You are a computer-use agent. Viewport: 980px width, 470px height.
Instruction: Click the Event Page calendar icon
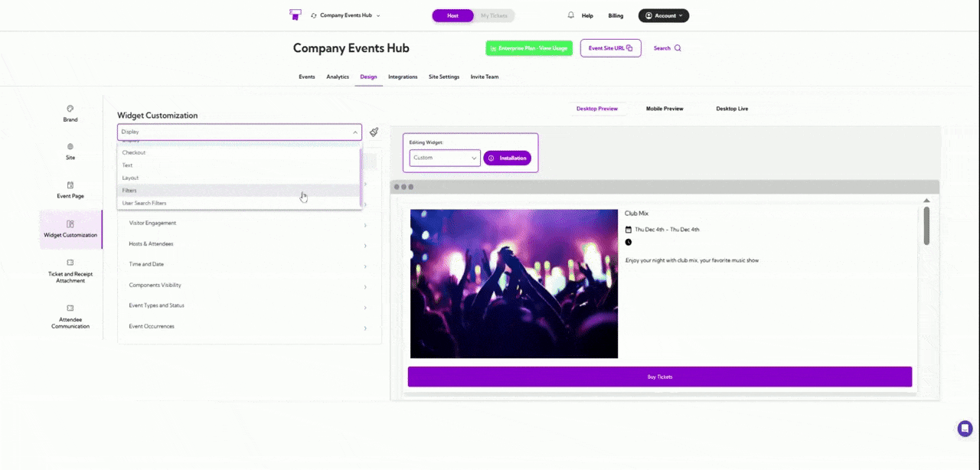(x=70, y=184)
